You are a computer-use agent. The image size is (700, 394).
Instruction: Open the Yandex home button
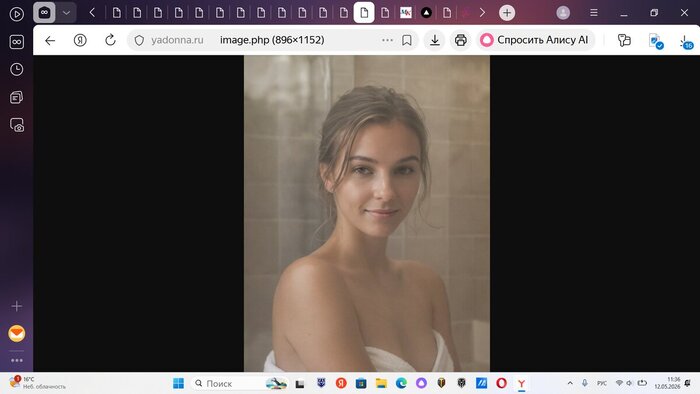[x=80, y=40]
